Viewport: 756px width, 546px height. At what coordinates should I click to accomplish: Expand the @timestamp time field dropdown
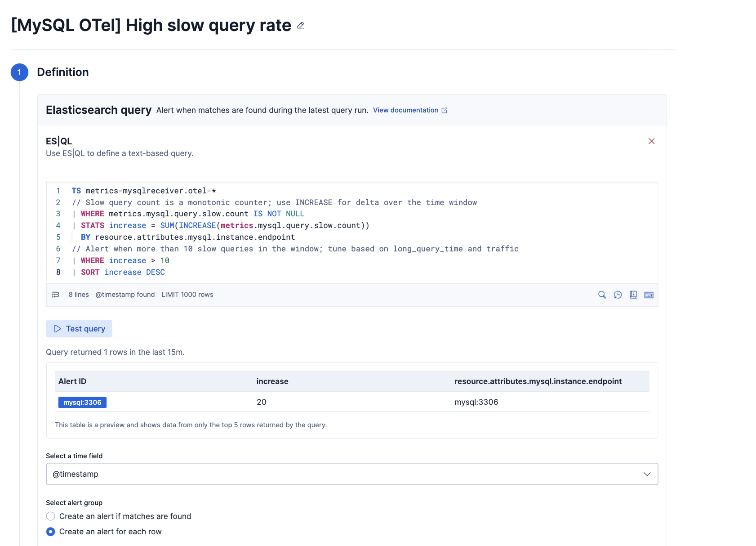(352, 474)
